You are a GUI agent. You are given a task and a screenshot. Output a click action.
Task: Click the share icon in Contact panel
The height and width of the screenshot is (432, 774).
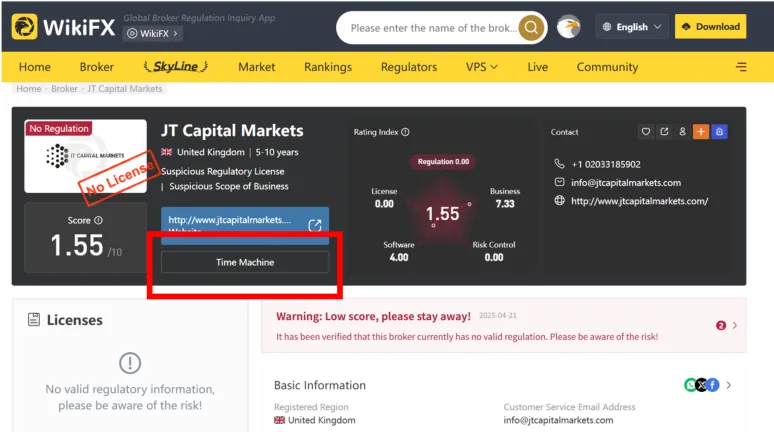tap(664, 132)
